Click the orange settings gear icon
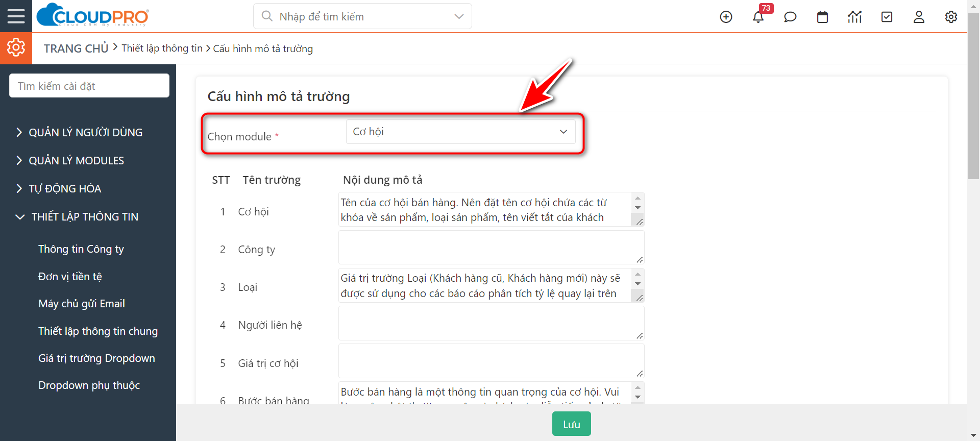Viewport: 980px width, 441px height. pyautogui.click(x=16, y=48)
